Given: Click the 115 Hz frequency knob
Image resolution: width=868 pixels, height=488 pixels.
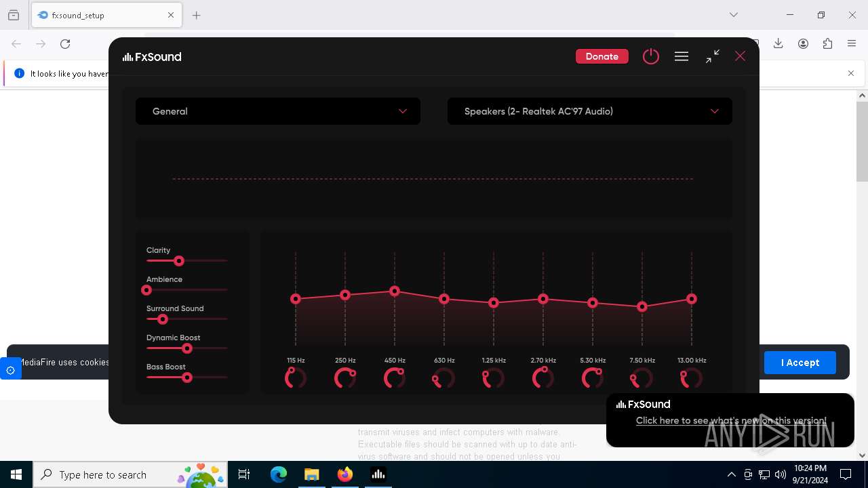Looking at the screenshot, I should tap(296, 378).
